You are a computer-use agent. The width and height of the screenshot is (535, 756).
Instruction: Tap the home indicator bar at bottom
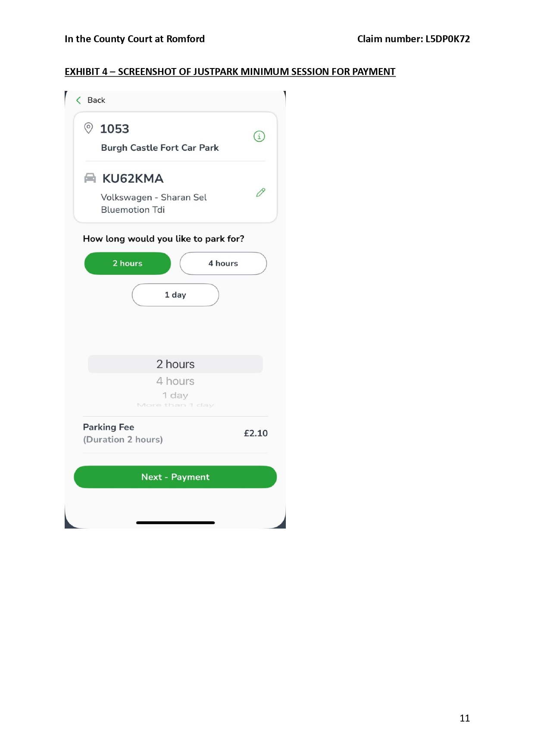click(175, 523)
